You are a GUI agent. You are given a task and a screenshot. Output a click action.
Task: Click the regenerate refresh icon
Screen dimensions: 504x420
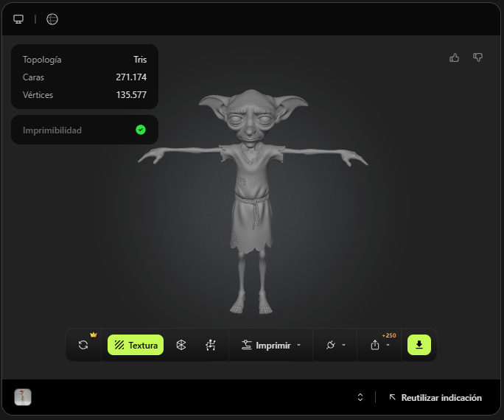click(x=83, y=345)
